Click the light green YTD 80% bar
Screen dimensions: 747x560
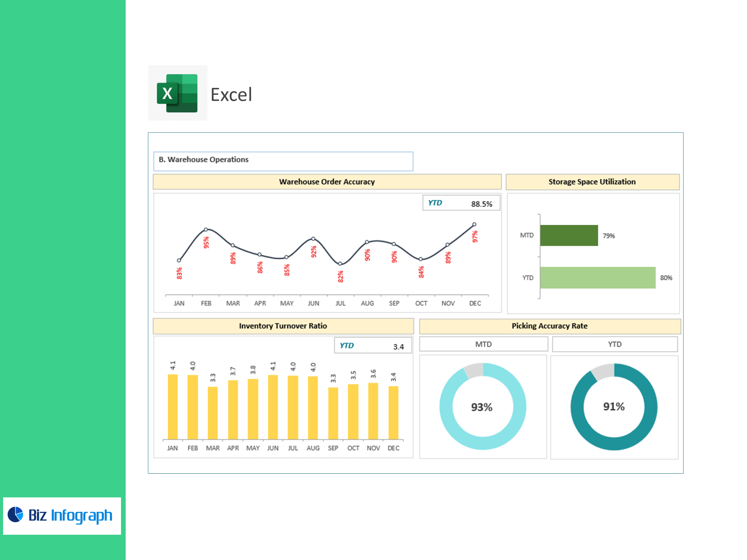point(597,278)
